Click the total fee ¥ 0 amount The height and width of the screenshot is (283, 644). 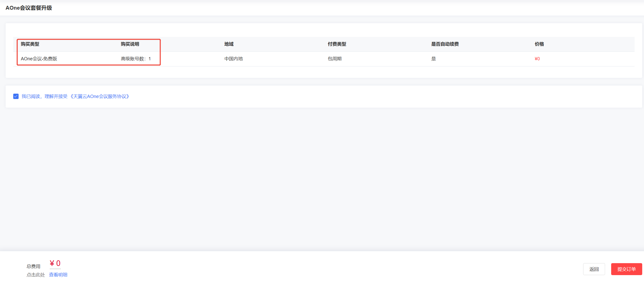coord(55,263)
